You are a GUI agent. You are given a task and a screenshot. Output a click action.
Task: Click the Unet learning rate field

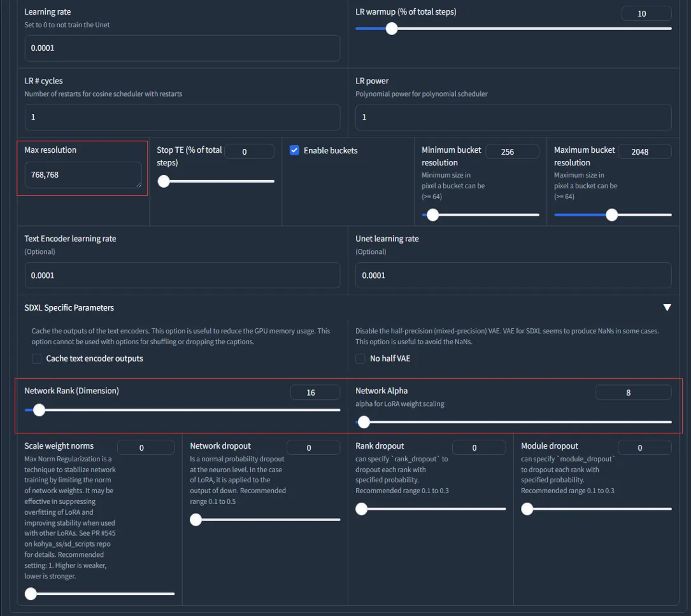[x=513, y=276]
